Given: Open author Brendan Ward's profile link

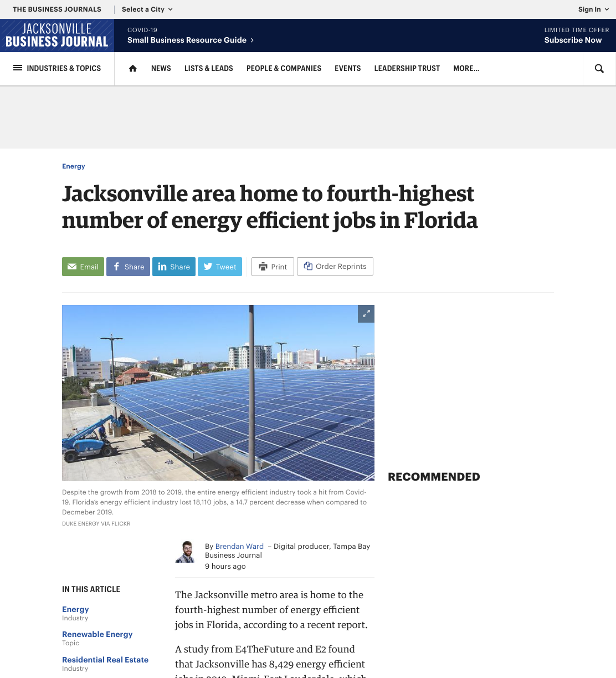Looking at the screenshot, I should tap(239, 546).
